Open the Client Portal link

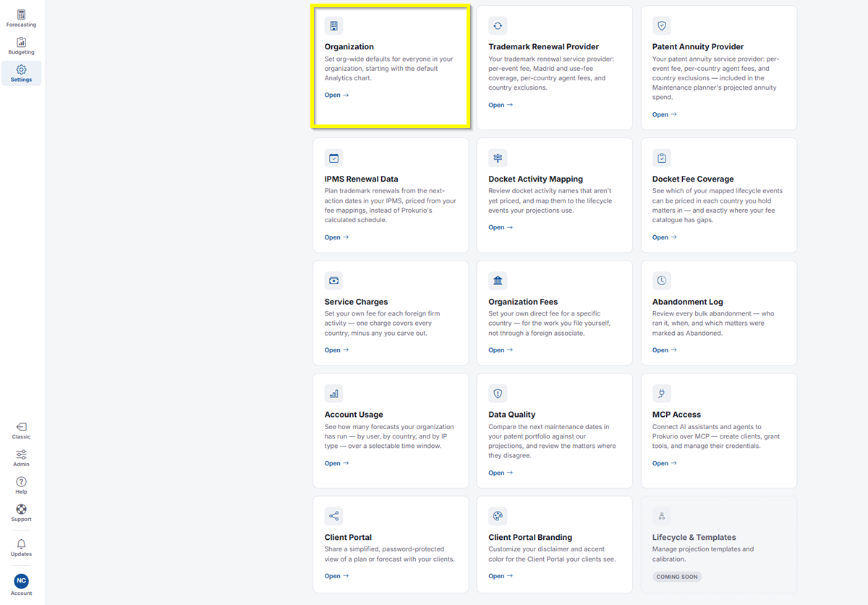click(x=336, y=576)
